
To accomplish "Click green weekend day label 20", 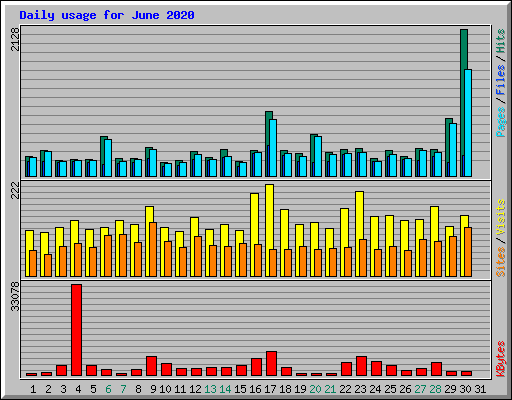I will (x=315, y=389).
